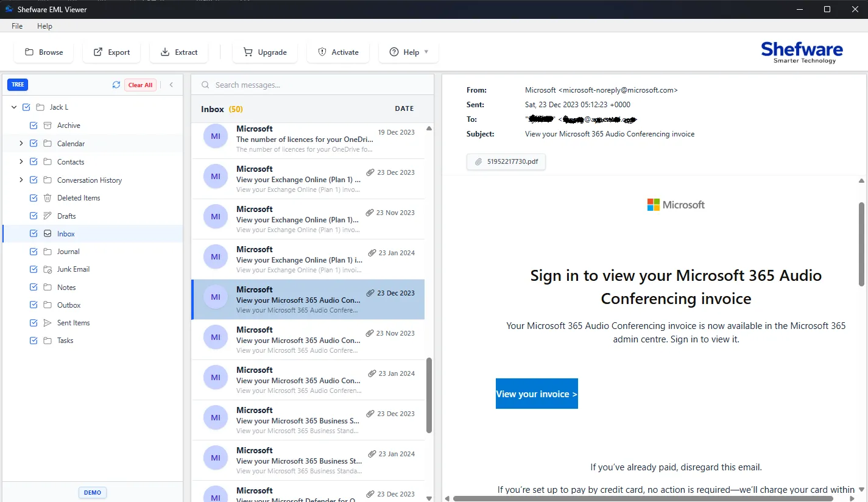868x502 pixels.
Task: Click the email preview vertical scrollbar thumb
Action: pyautogui.click(x=861, y=244)
